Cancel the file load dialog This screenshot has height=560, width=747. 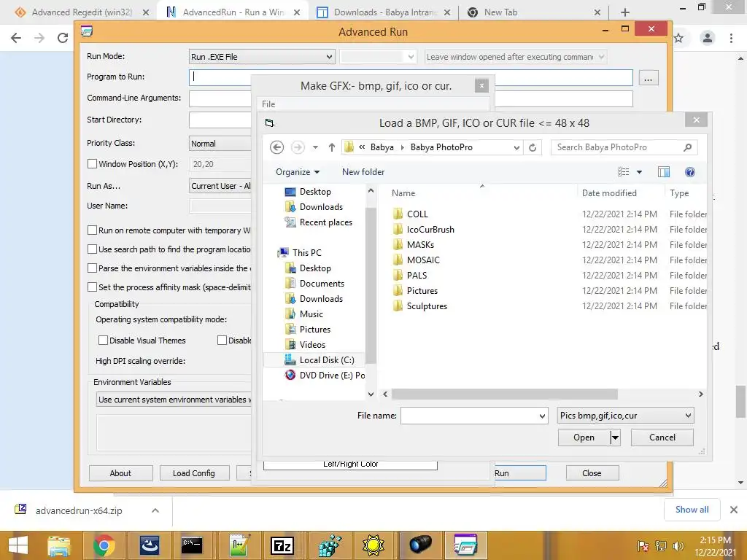pyautogui.click(x=662, y=437)
